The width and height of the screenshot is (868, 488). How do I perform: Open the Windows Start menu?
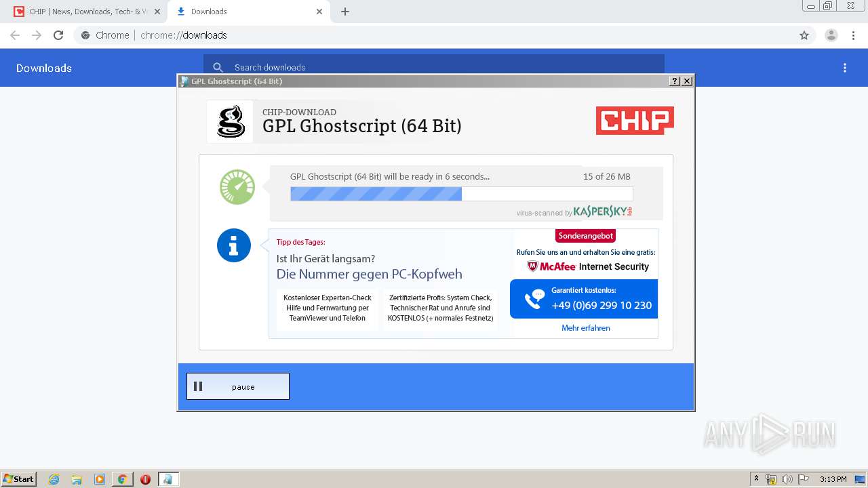point(19,479)
